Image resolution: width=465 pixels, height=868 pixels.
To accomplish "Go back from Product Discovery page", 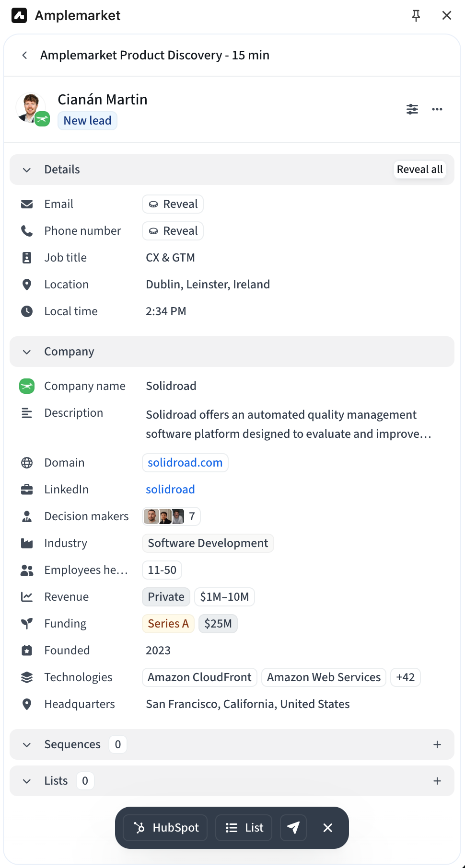I will pyautogui.click(x=24, y=55).
